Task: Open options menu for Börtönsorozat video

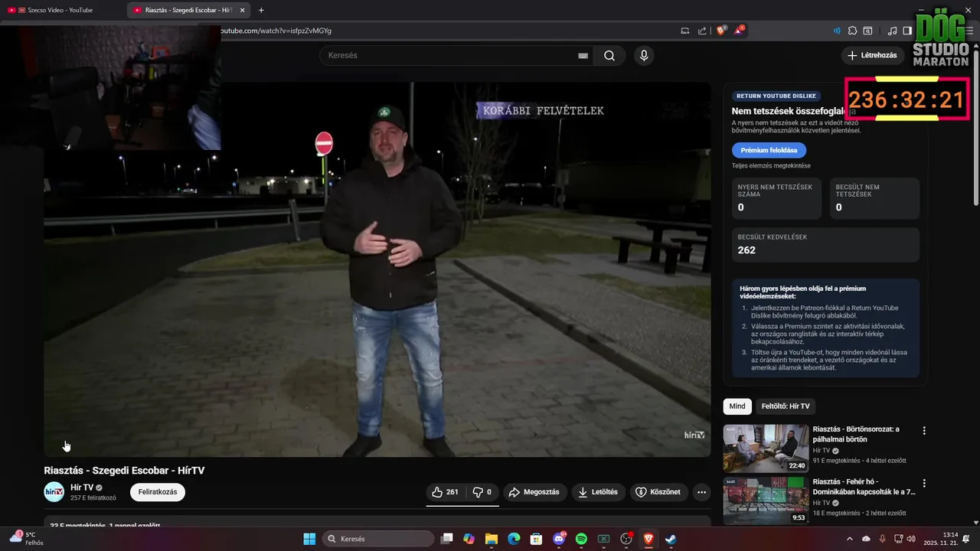Action: click(924, 431)
